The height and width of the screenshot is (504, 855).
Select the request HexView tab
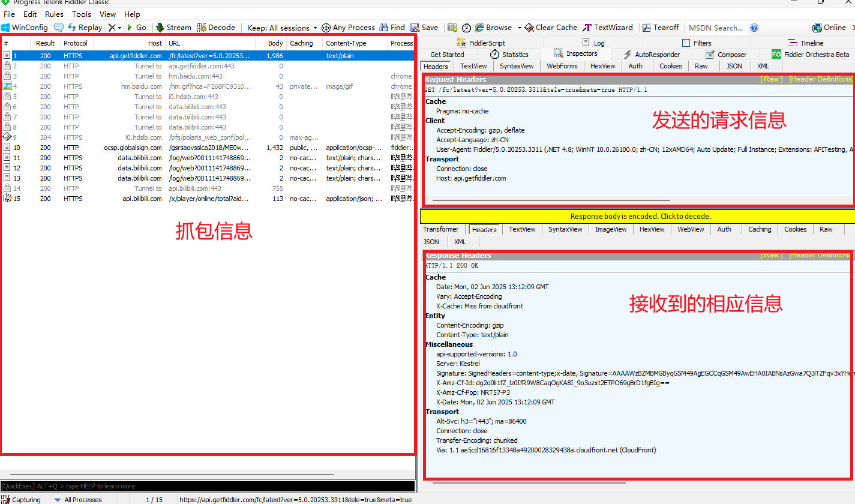[x=602, y=66]
